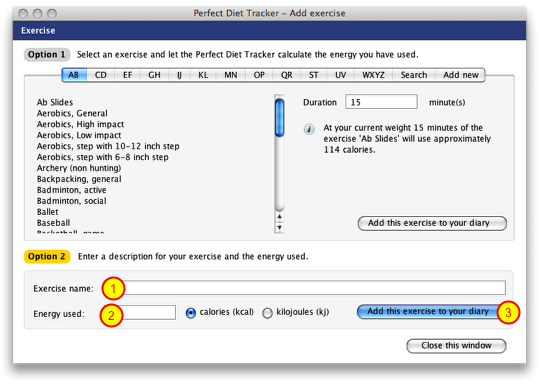Open the IJ tab
Screen dimensions: 540x384
pos(179,75)
